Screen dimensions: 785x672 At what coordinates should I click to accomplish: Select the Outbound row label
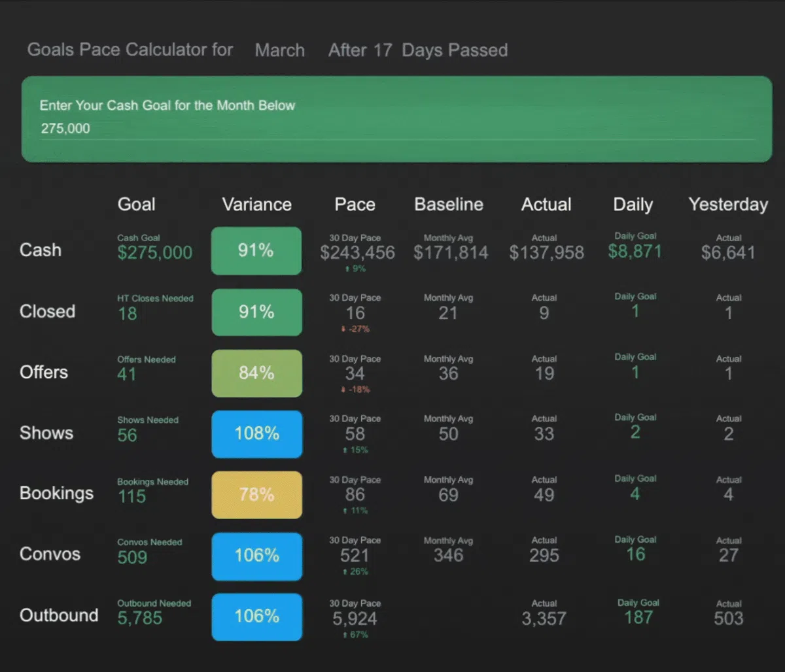point(59,615)
